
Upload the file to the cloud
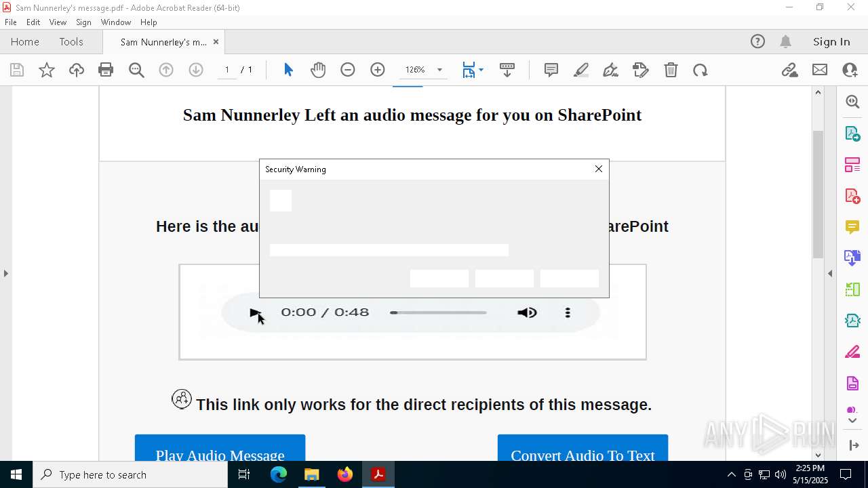(77, 70)
